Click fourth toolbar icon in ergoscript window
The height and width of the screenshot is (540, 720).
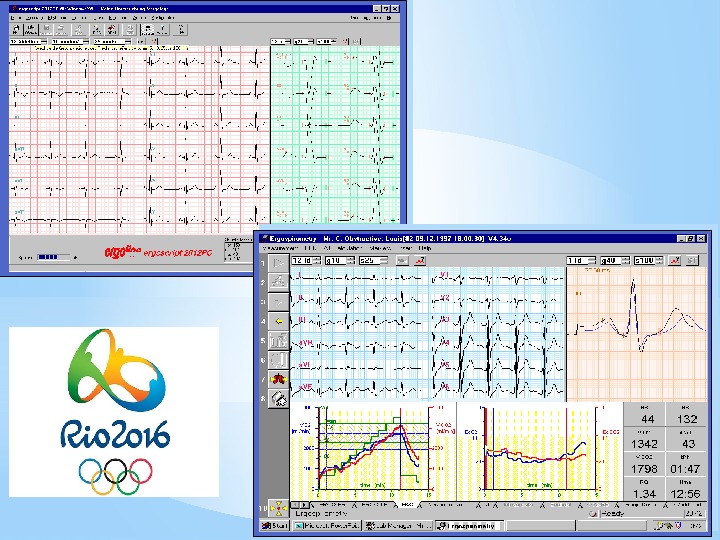61,30
